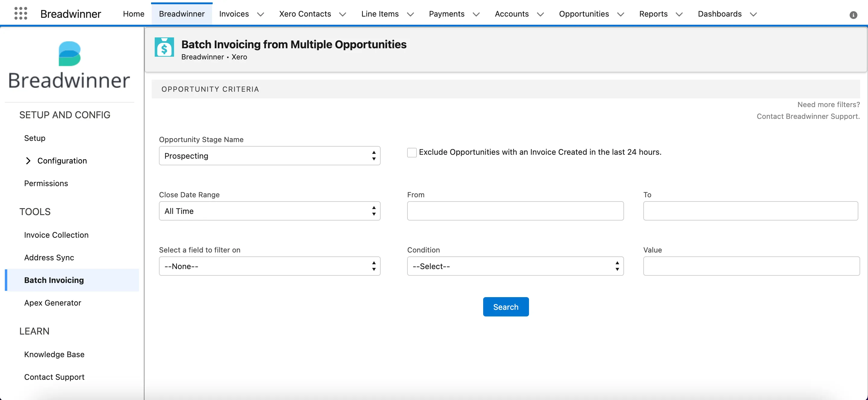This screenshot has height=400, width=868.
Task: Expand the Opportunities tab chevron
Action: coord(621,14)
